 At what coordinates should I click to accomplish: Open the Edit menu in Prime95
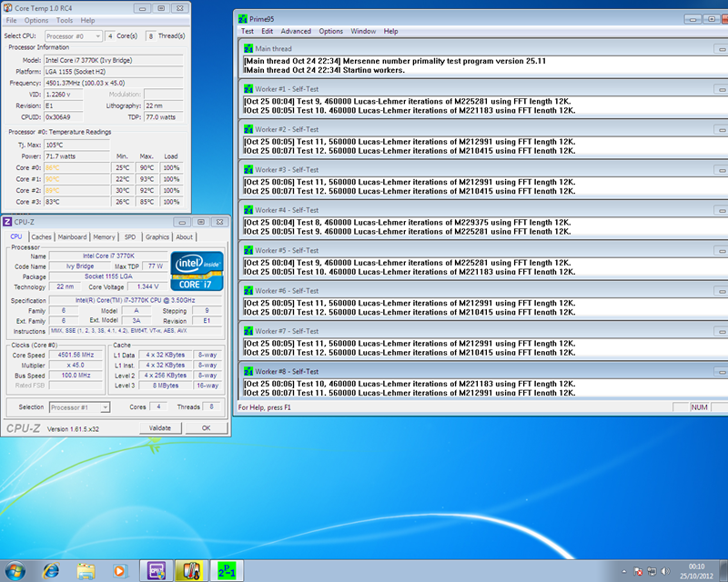(267, 31)
